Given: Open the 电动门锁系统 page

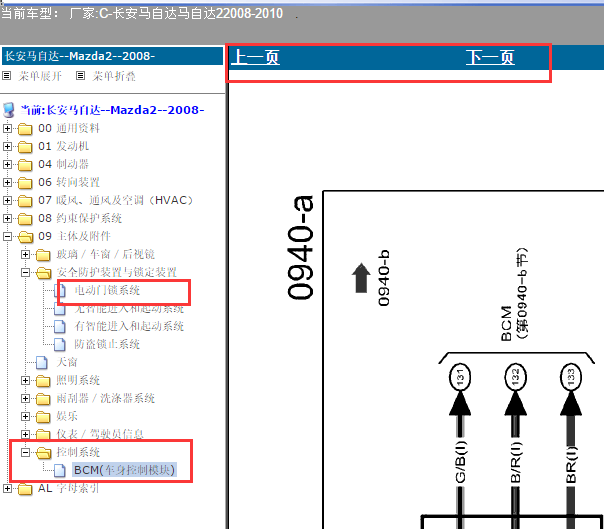Looking at the screenshot, I should [x=107, y=291].
